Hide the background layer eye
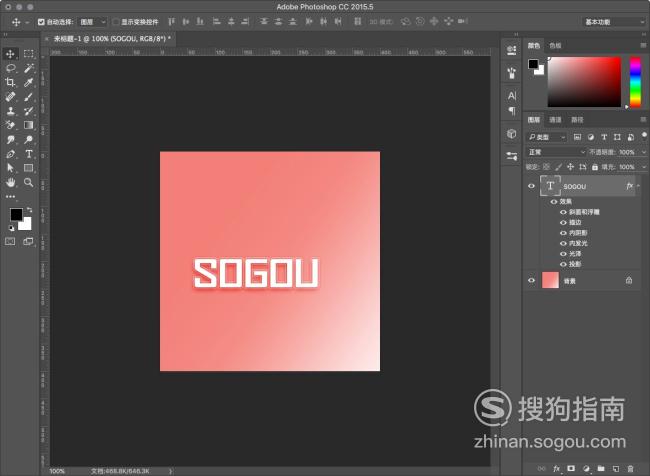This screenshot has width=650, height=476. [x=531, y=280]
